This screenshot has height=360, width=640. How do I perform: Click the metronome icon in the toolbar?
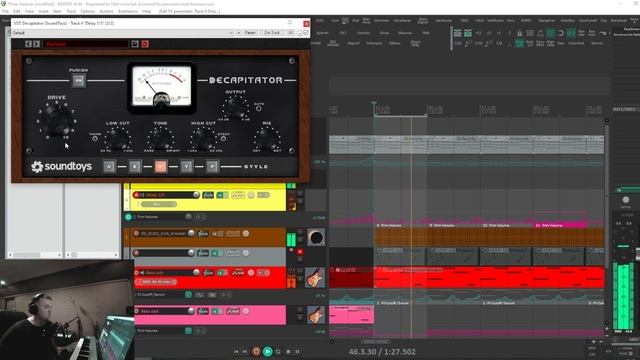click(519, 33)
